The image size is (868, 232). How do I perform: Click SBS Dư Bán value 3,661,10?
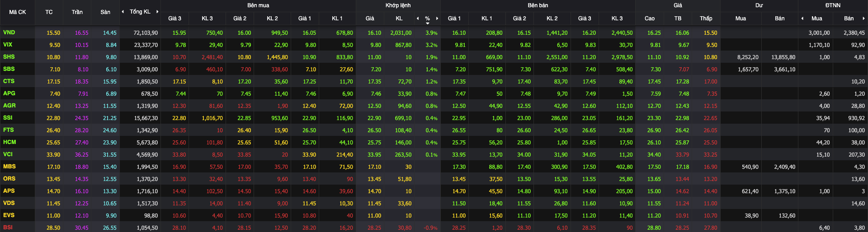784,70
